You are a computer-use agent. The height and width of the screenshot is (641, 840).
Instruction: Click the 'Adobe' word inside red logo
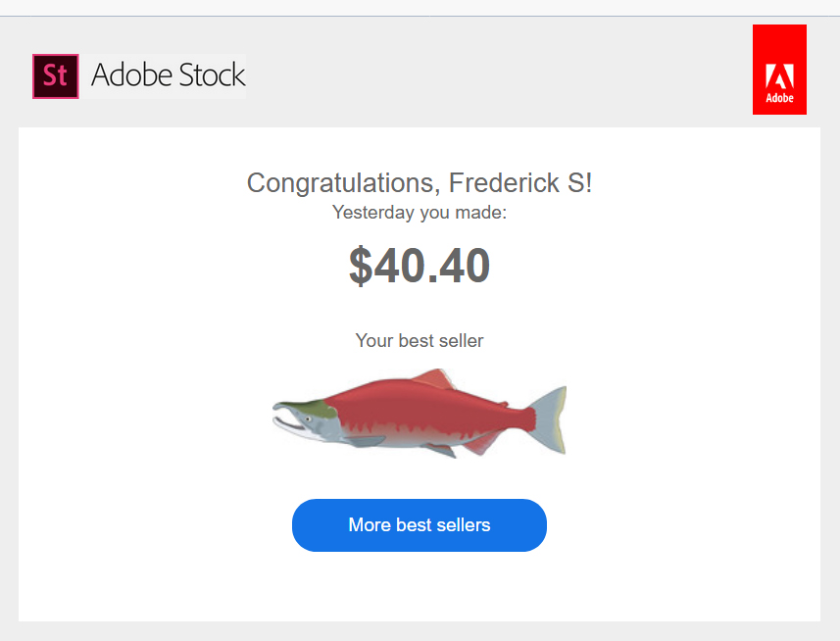coord(779,98)
